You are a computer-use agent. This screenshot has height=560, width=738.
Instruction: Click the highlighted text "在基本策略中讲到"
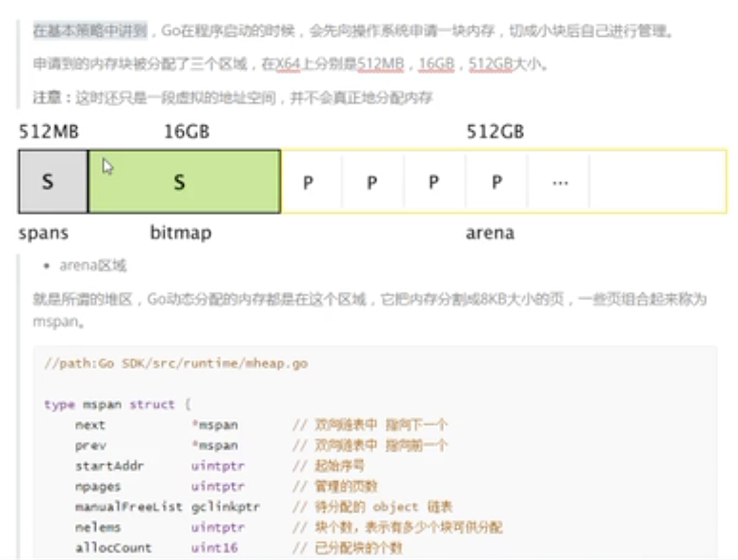tap(90, 31)
